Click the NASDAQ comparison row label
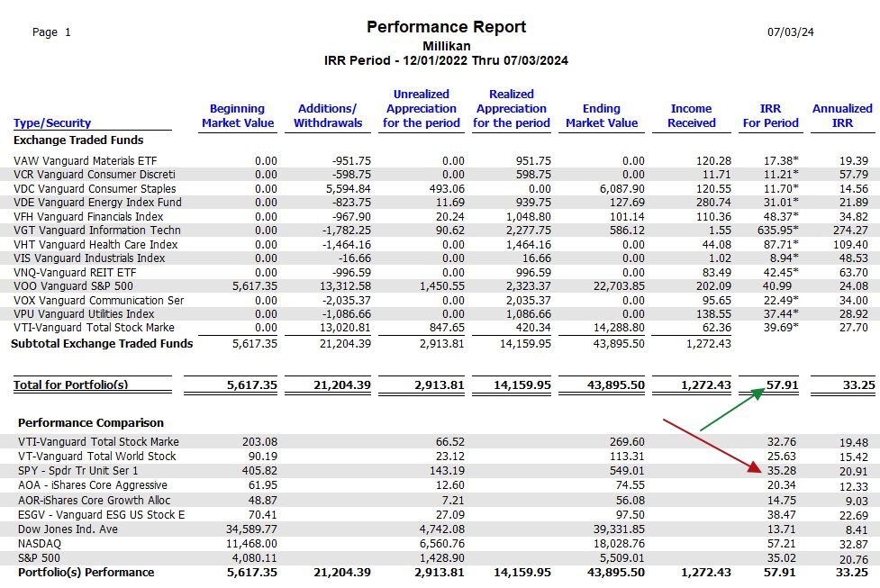The image size is (880, 588). [40, 544]
